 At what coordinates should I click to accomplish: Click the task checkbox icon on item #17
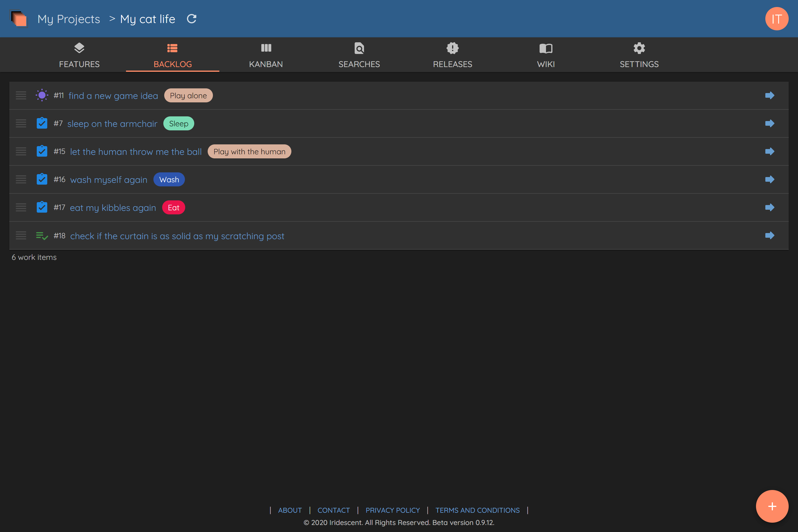(x=42, y=207)
